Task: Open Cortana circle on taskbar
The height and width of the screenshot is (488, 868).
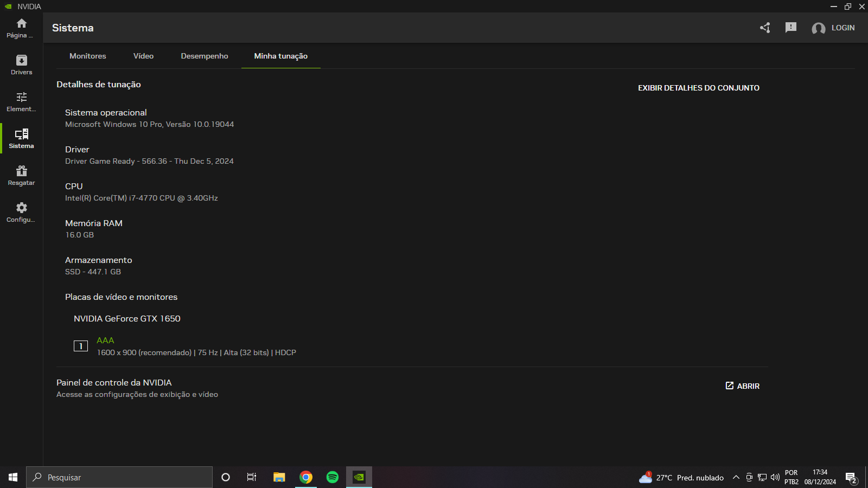Action: click(x=226, y=477)
